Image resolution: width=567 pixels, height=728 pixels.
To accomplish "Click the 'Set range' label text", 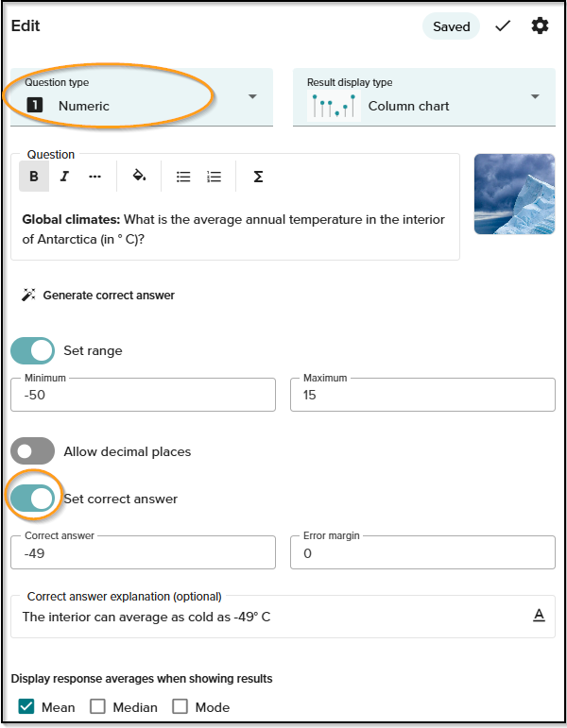I will point(93,350).
